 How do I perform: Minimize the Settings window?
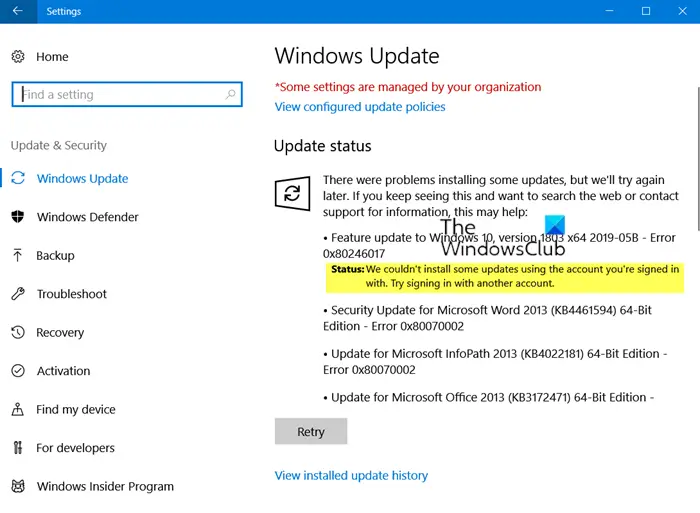pyautogui.click(x=609, y=11)
